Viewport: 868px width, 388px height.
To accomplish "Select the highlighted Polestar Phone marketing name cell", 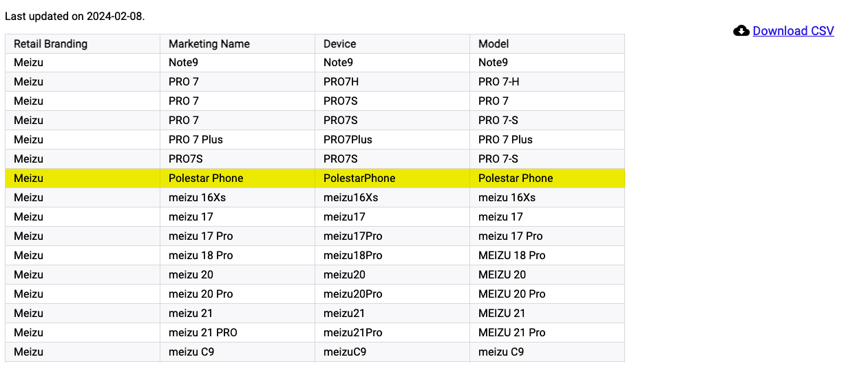I will [x=206, y=178].
